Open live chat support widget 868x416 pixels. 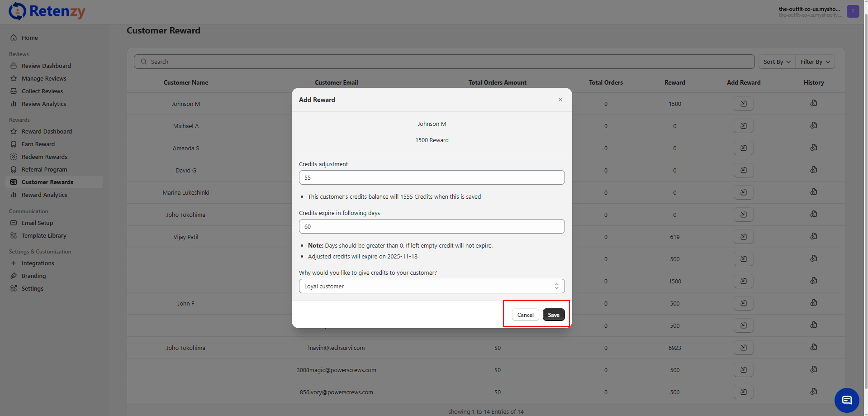(846, 400)
